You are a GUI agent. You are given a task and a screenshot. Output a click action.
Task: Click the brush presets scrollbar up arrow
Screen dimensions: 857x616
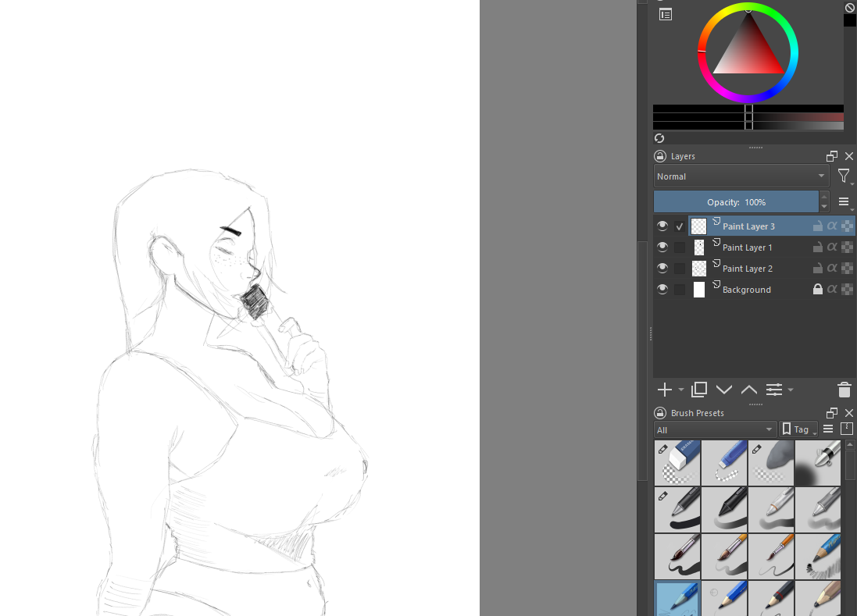coord(850,444)
